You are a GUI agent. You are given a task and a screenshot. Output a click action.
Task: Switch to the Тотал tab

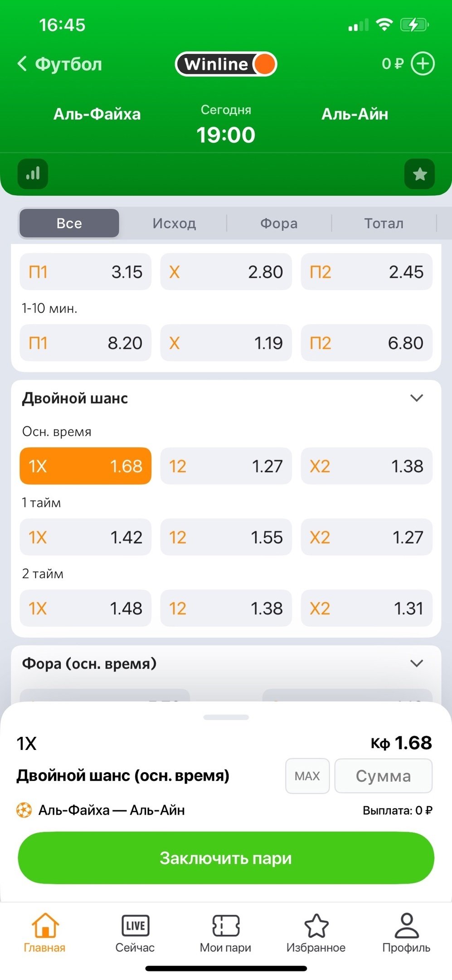[x=384, y=223]
